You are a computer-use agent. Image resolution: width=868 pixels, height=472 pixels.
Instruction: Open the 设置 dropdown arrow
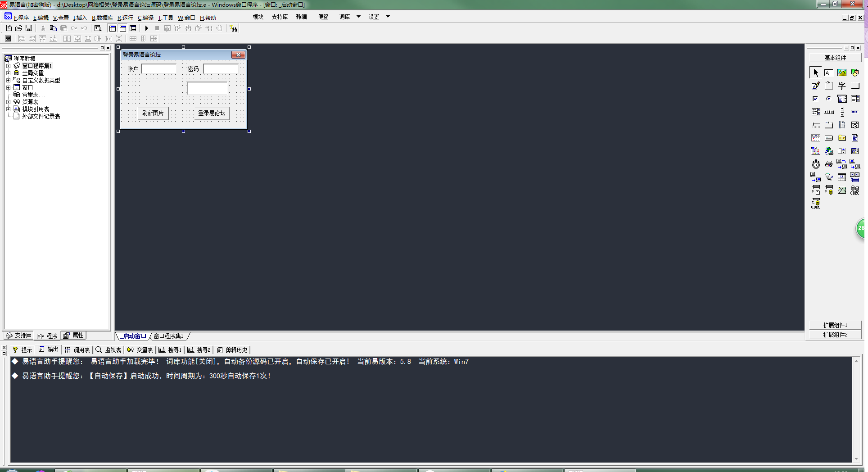388,17
